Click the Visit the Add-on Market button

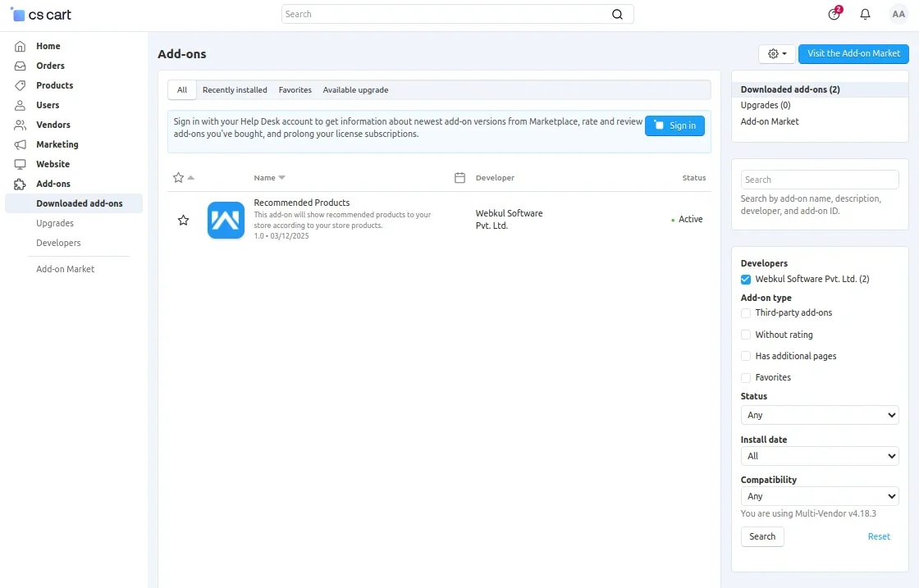[x=853, y=53]
